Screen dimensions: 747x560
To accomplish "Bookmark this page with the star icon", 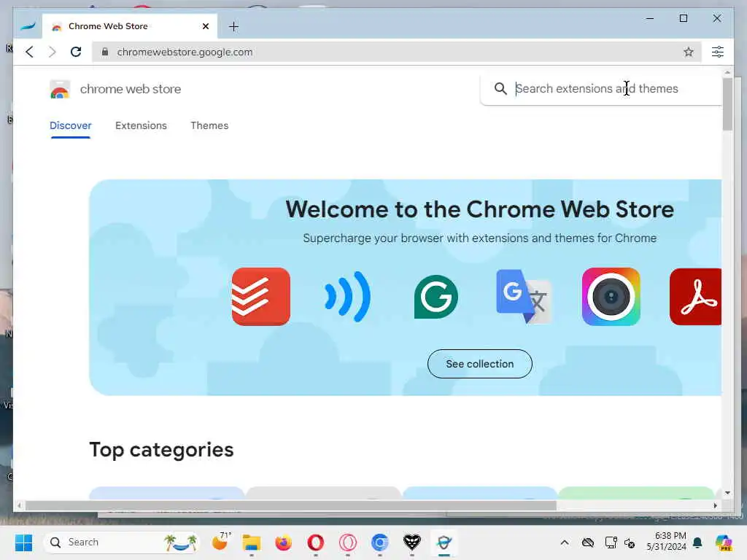I will [689, 52].
